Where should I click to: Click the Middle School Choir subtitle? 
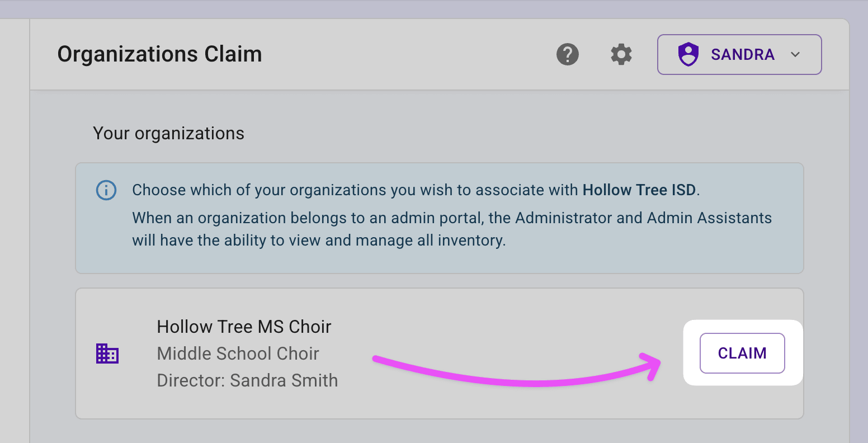(238, 354)
